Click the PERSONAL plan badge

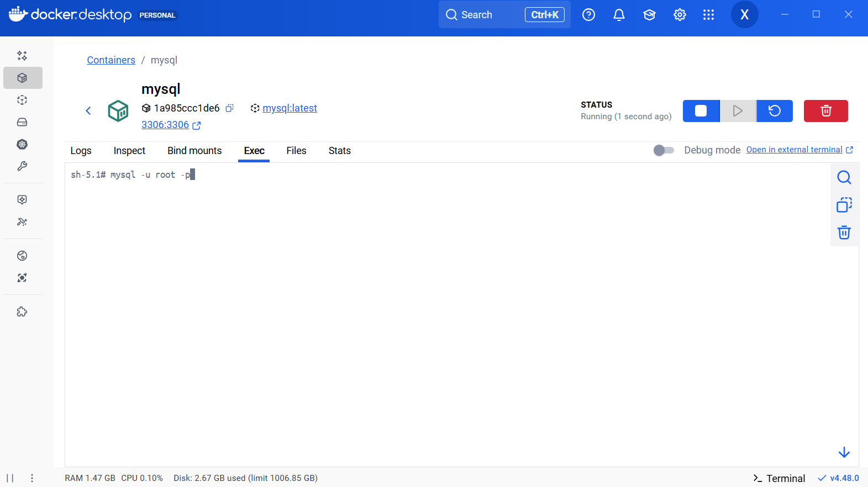click(157, 15)
